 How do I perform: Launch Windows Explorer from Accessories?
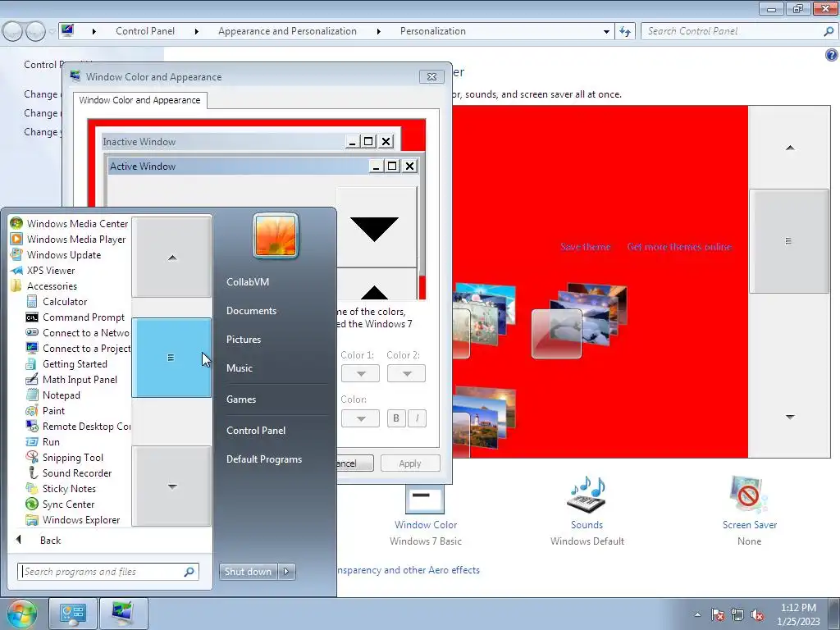73,518
